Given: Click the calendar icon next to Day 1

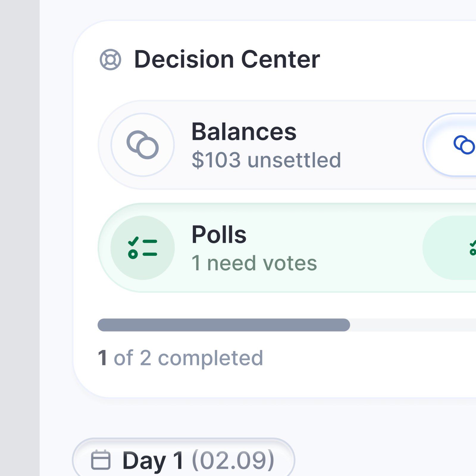Looking at the screenshot, I should click(x=101, y=460).
